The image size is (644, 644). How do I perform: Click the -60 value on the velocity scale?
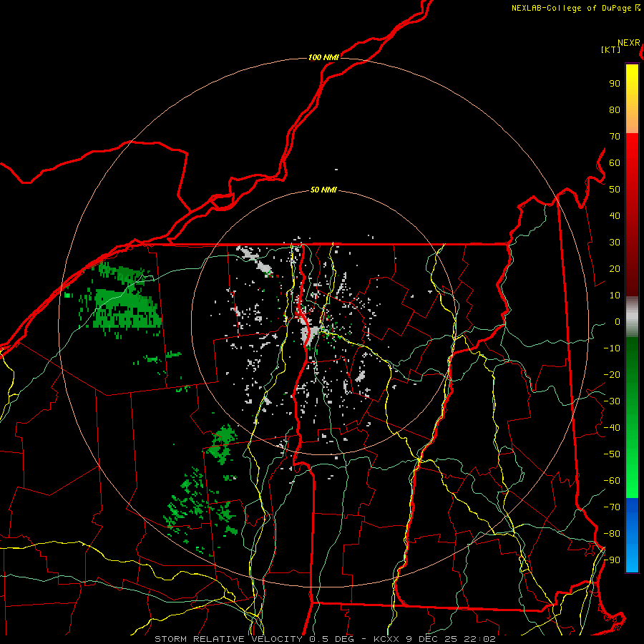coord(612,481)
